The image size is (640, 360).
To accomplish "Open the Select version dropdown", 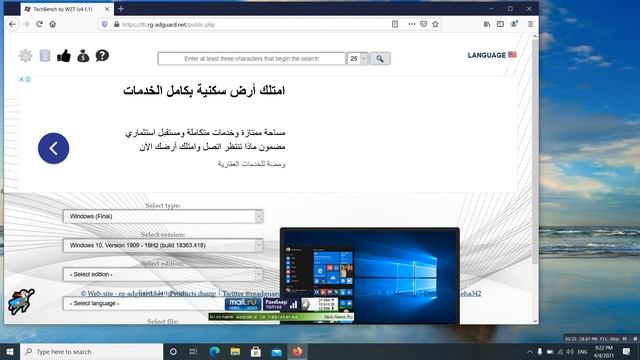I will (x=163, y=245).
